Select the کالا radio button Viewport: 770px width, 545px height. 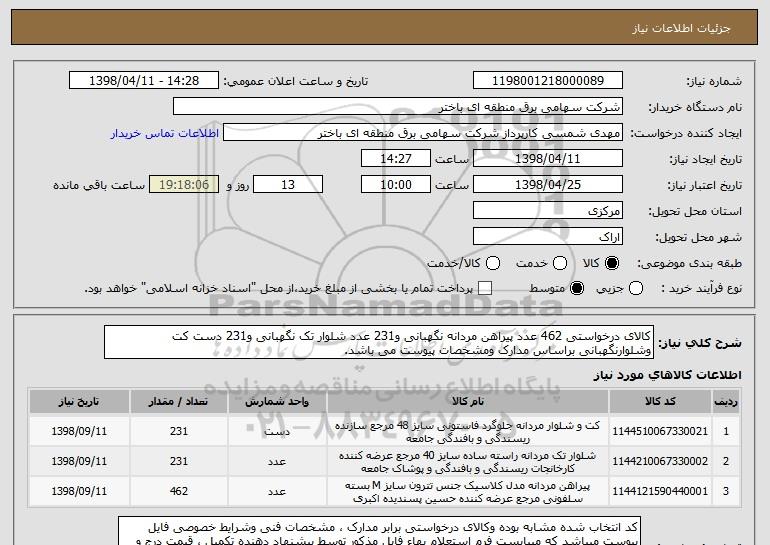click(612, 263)
